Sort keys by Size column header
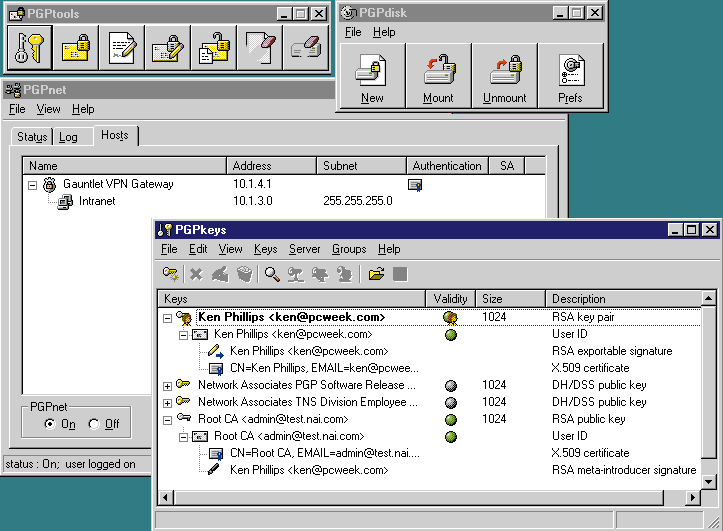Viewport: 723px width, 531px height. coord(511,299)
